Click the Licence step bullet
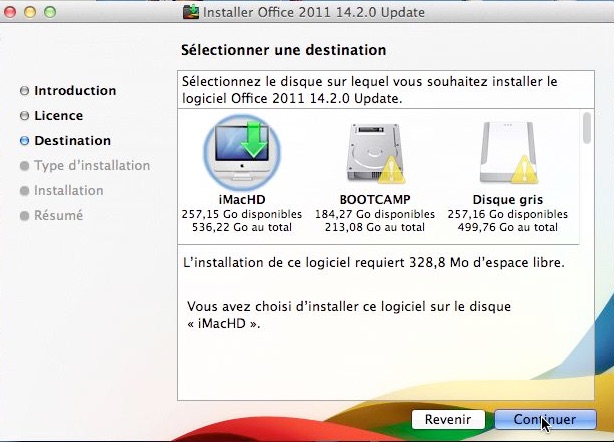614x442 pixels. [x=24, y=116]
